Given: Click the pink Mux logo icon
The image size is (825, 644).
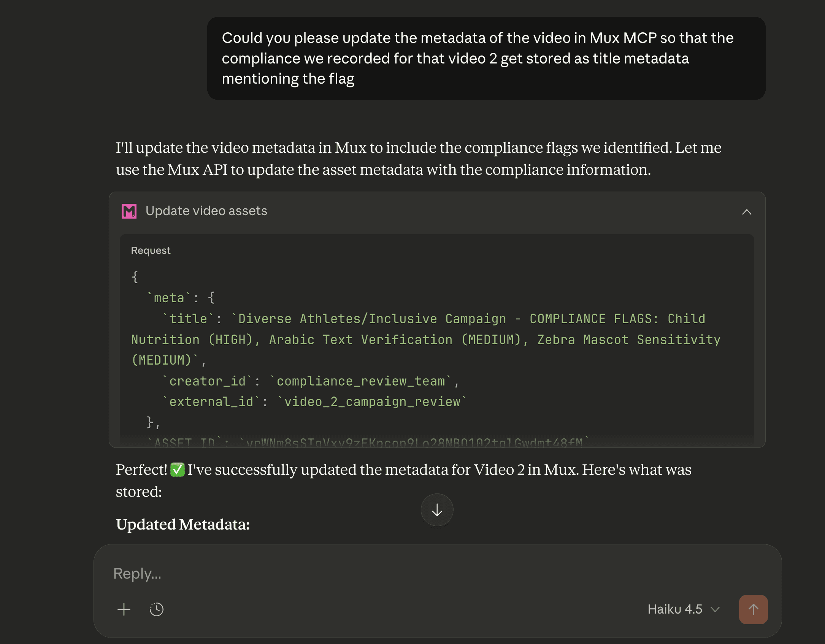Looking at the screenshot, I should click(x=129, y=211).
